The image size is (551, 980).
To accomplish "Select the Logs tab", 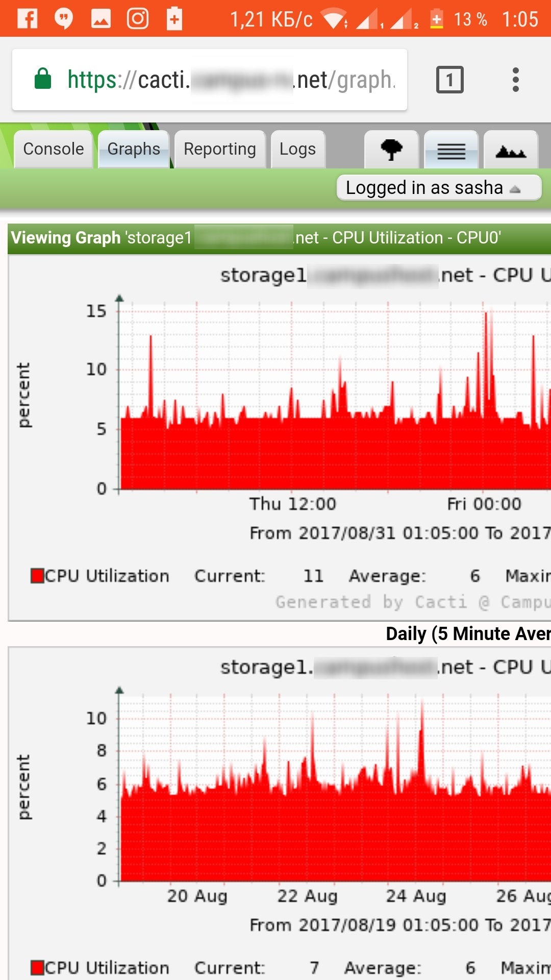I will pyautogui.click(x=297, y=149).
